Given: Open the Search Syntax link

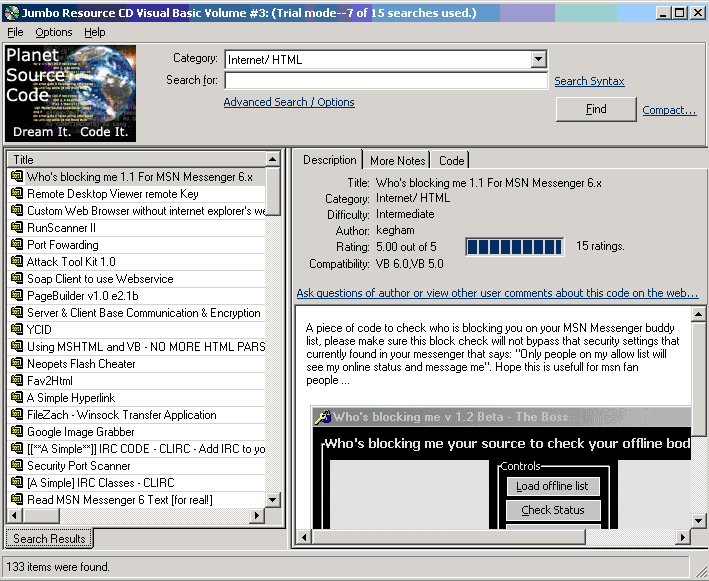Looking at the screenshot, I should click(589, 81).
